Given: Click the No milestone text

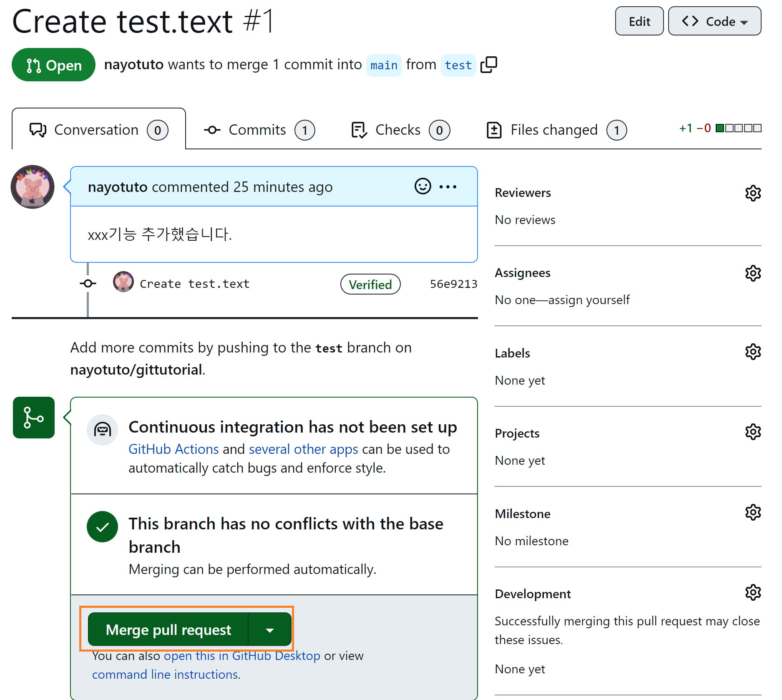Looking at the screenshot, I should (x=531, y=541).
